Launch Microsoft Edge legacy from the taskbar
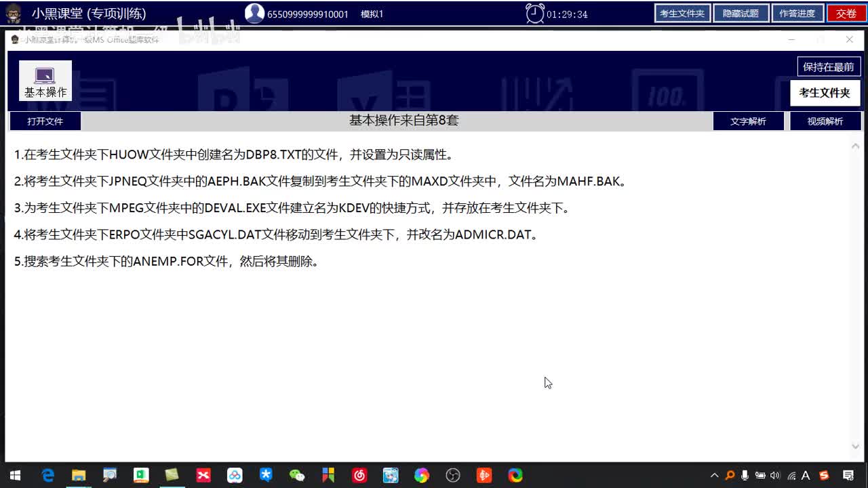868x488 pixels. coord(47,475)
